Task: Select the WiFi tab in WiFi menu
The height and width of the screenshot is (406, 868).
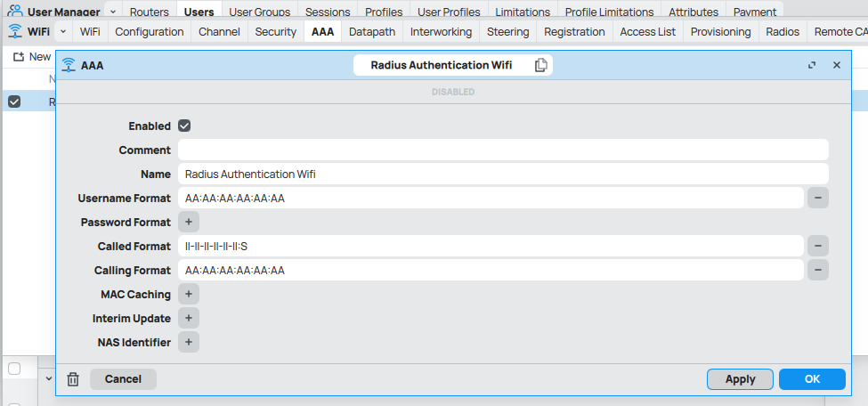Action: pos(90,31)
